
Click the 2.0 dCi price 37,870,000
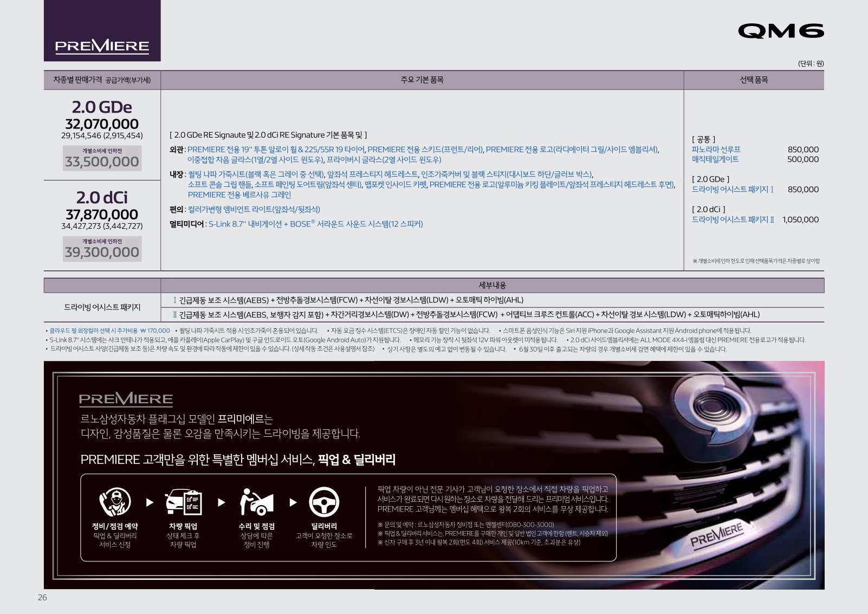(102, 215)
